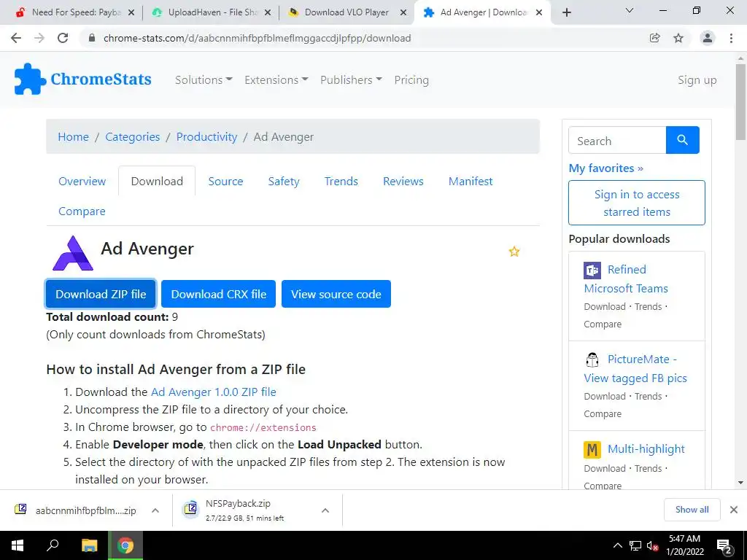747x560 pixels.
Task: Click the Ad Avenger purple logo
Action: point(73,253)
